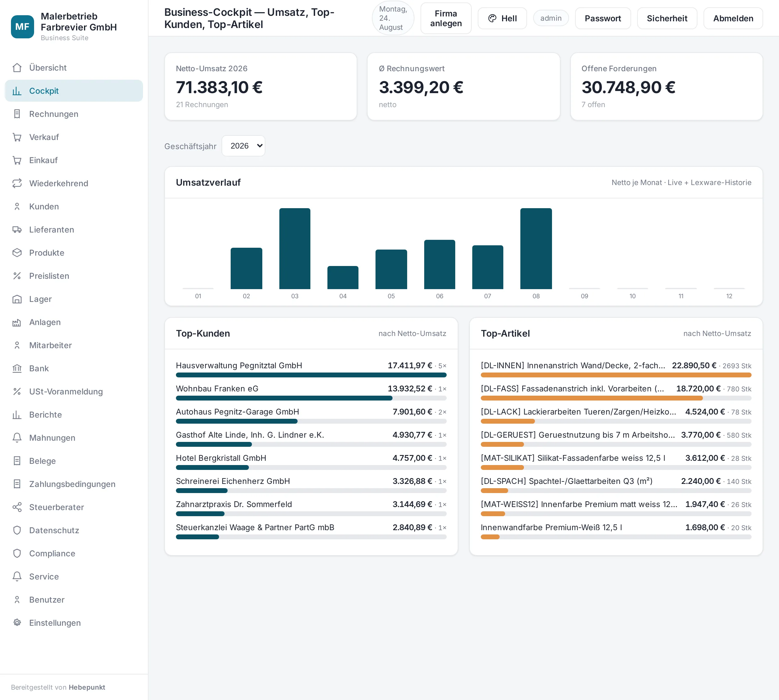Screen dimensions: 779x700
Task: Click the Hebepunkt link in footer
Action: 87,687
